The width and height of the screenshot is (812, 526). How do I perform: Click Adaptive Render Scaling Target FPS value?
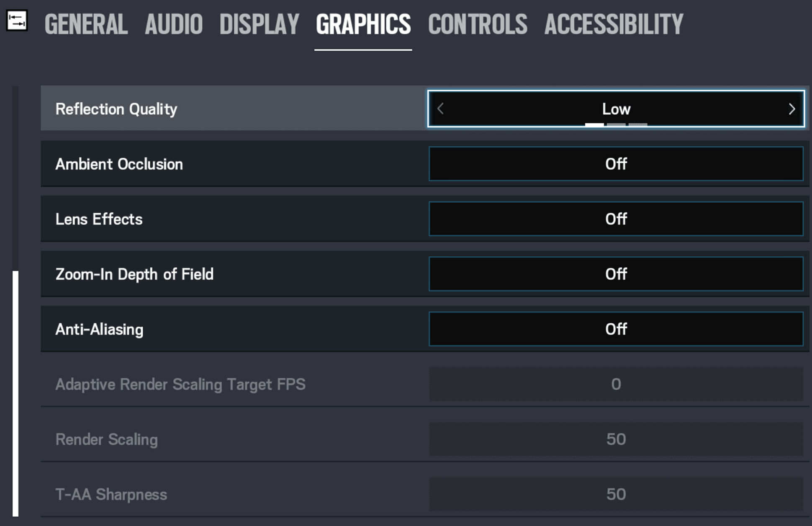tap(616, 384)
